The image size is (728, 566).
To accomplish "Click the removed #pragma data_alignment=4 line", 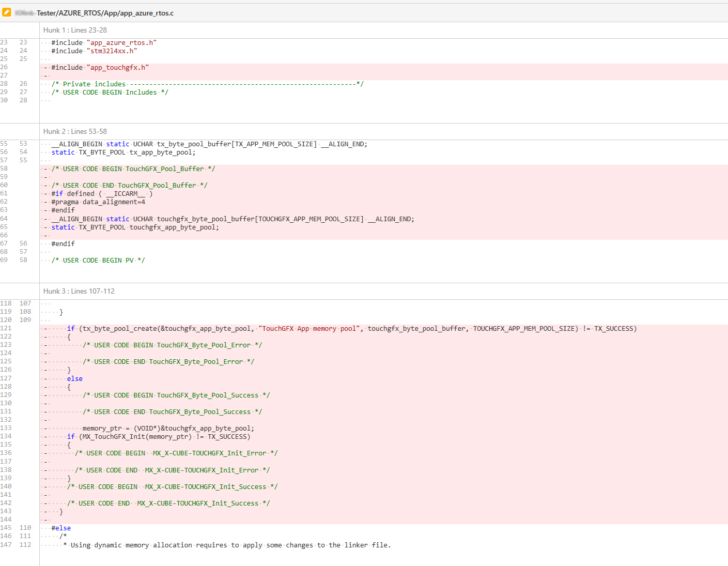I will [98, 202].
